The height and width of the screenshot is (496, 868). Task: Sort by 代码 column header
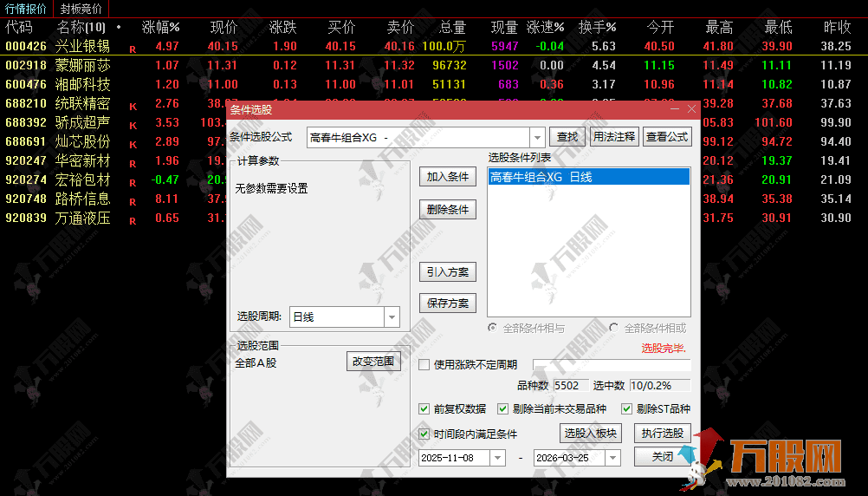click(19, 27)
